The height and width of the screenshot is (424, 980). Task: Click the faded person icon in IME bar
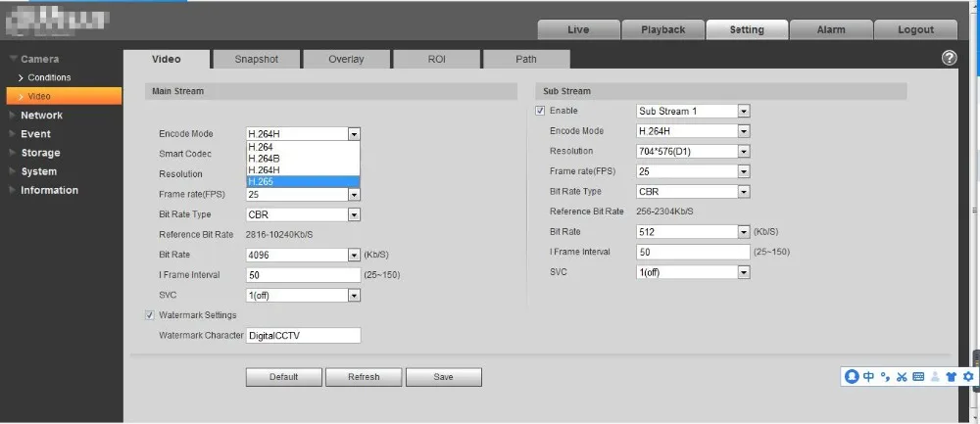click(935, 377)
